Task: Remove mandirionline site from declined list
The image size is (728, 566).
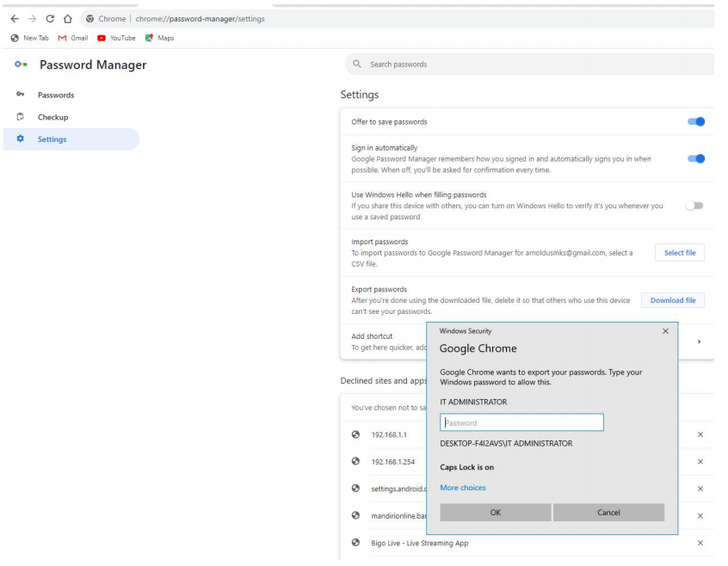Action: tap(700, 515)
